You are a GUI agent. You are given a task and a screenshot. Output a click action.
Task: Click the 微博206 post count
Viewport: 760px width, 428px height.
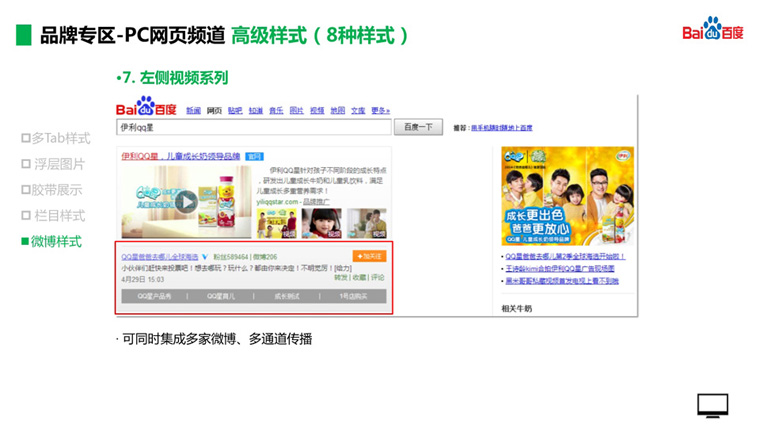(x=265, y=257)
